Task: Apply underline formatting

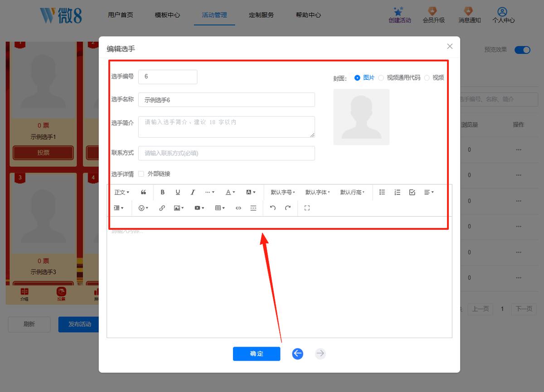Action: pyautogui.click(x=178, y=192)
